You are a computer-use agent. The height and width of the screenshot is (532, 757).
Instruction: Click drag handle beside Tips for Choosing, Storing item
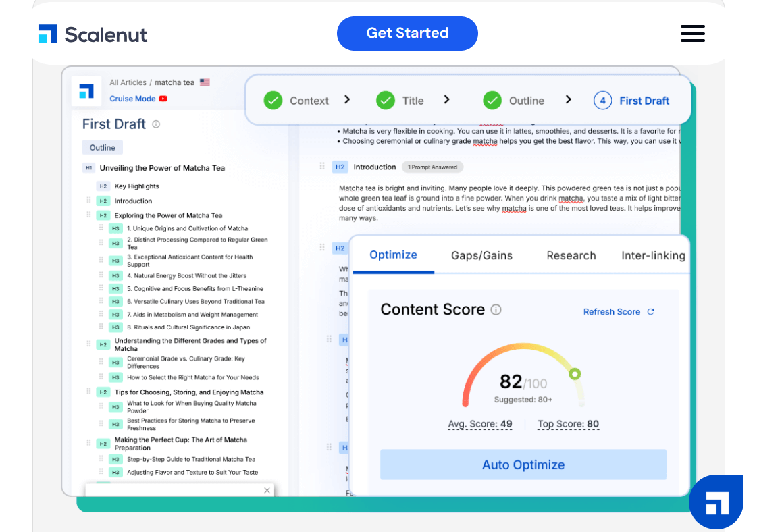pyautogui.click(x=88, y=392)
